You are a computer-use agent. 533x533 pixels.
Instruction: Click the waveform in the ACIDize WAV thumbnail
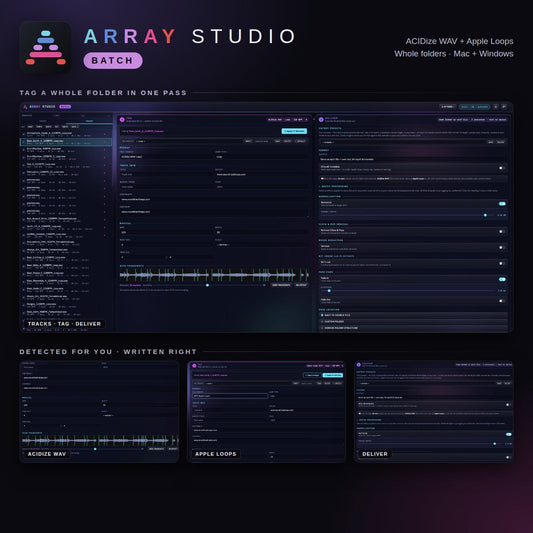click(x=100, y=441)
